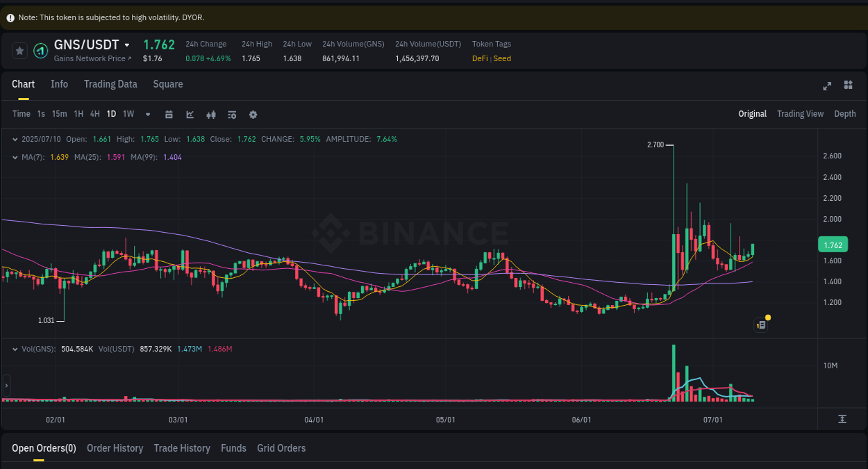Image resolution: width=868 pixels, height=469 pixels.
Task: Collapse the MA indicator row
Action: (x=14, y=158)
